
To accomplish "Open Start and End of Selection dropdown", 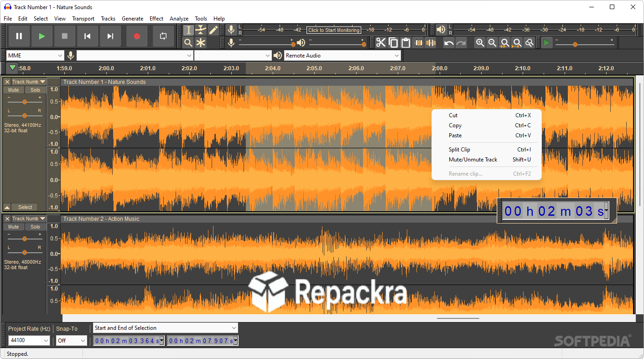I will (166, 328).
